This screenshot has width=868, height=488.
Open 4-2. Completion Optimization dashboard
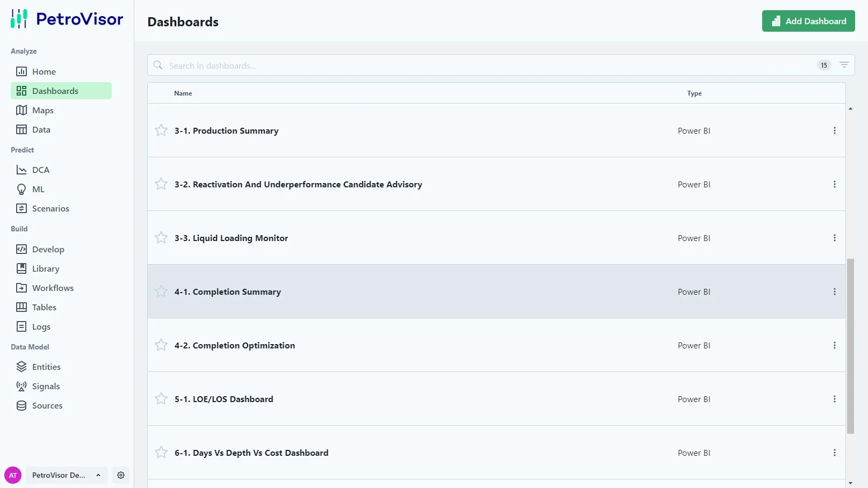[235, 346]
